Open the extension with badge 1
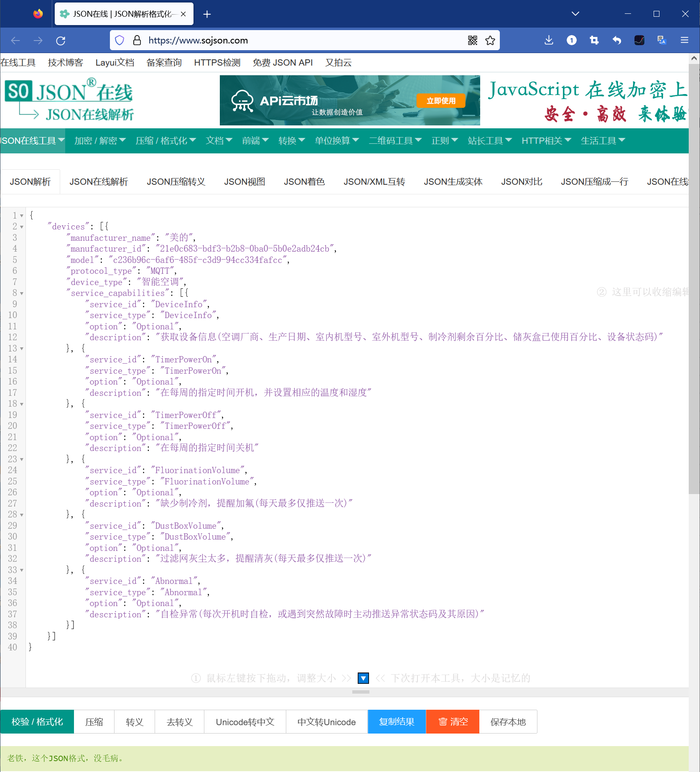This screenshot has width=700, height=772. (572, 40)
